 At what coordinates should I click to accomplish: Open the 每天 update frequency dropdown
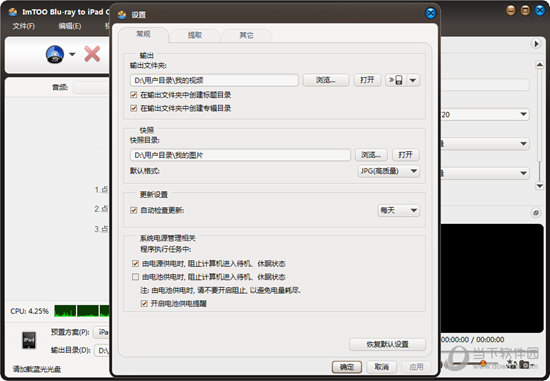[x=398, y=210]
